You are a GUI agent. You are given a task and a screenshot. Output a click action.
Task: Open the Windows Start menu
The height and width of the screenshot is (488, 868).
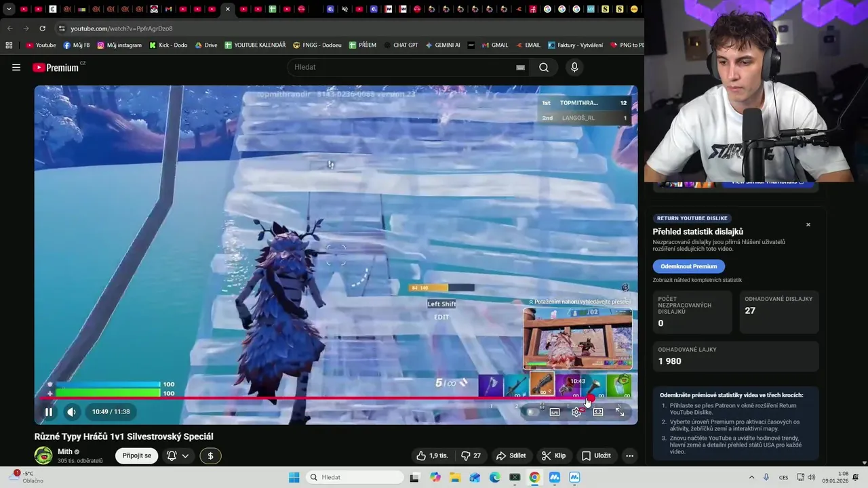click(294, 477)
